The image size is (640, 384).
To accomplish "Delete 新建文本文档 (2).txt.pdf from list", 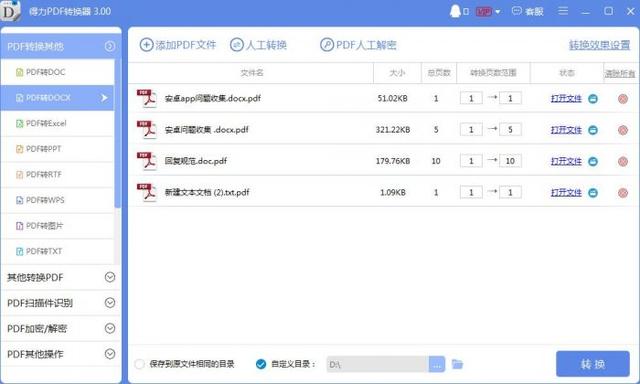I will (623, 193).
